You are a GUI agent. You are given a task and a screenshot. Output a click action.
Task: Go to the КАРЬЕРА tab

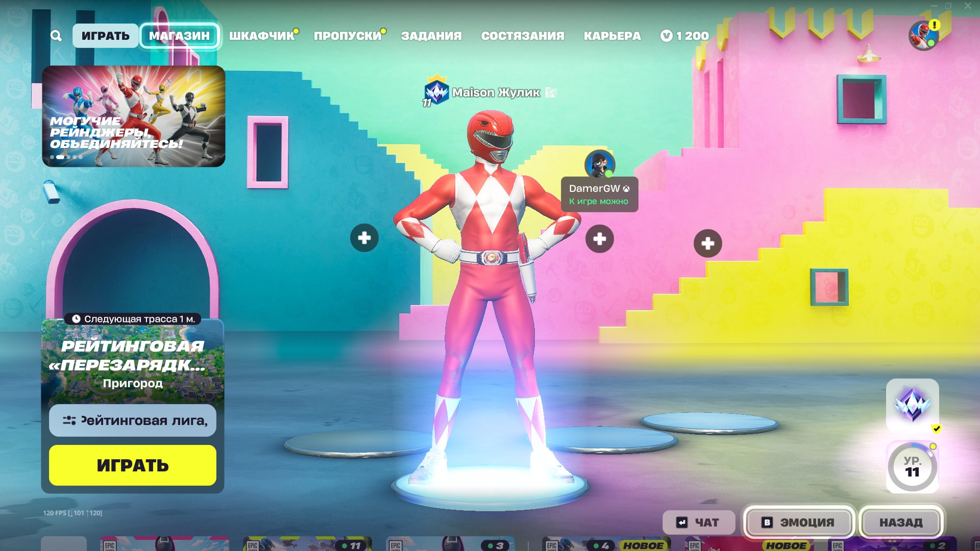[612, 36]
